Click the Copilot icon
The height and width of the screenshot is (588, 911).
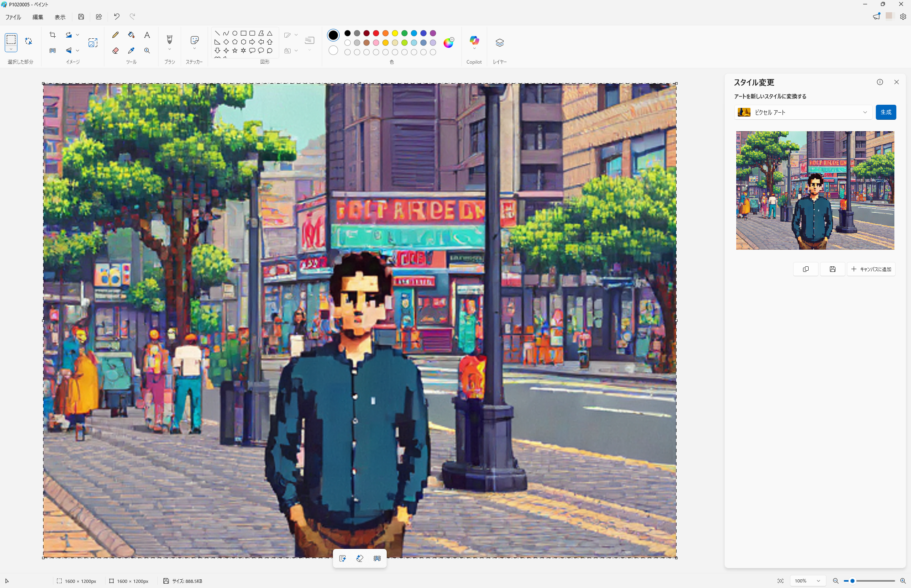pos(474,40)
